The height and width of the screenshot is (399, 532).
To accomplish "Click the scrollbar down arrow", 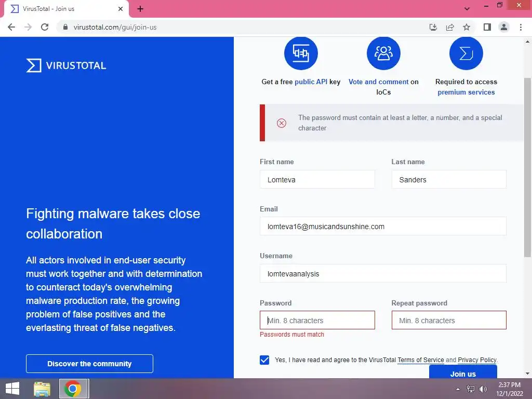I will click(x=527, y=374).
